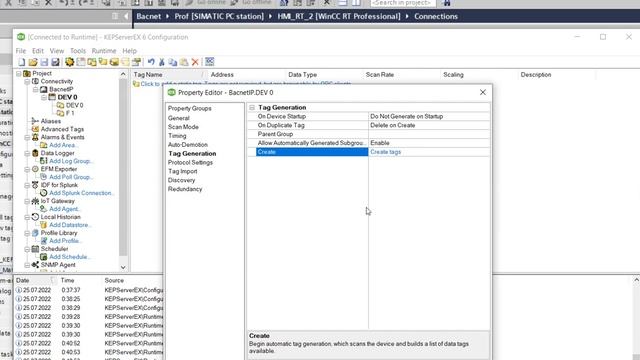The image size is (640, 360).
Task: Switch to Redundancy property group
Action: [x=185, y=189]
